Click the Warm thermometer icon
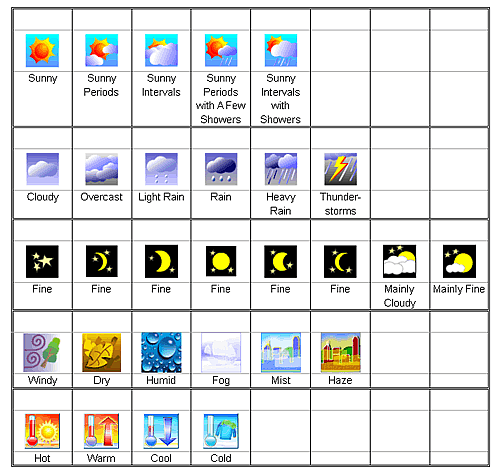The image size is (500, 474). 101,431
